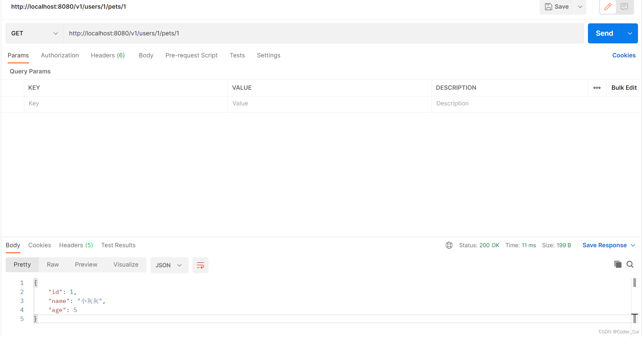
Task: Open the Pre-request Script tab
Action: tap(192, 55)
